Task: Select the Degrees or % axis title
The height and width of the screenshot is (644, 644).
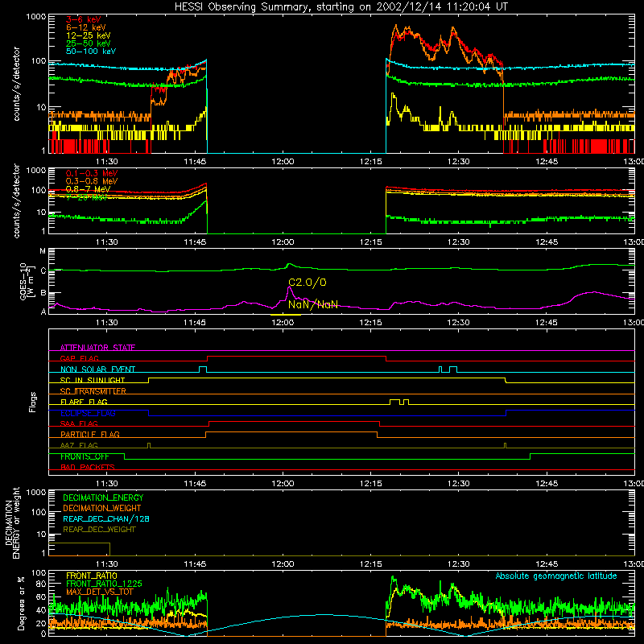Action: tap(22, 604)
